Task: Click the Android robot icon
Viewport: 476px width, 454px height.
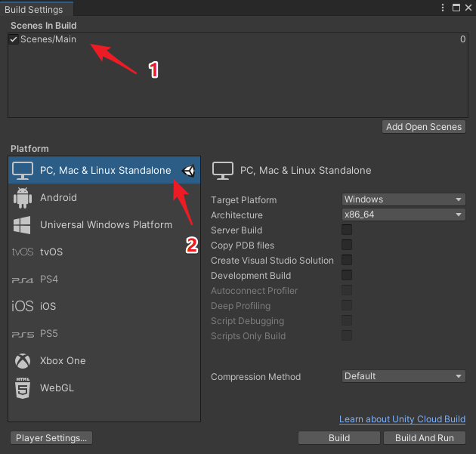Action: [x=23, y=198]
